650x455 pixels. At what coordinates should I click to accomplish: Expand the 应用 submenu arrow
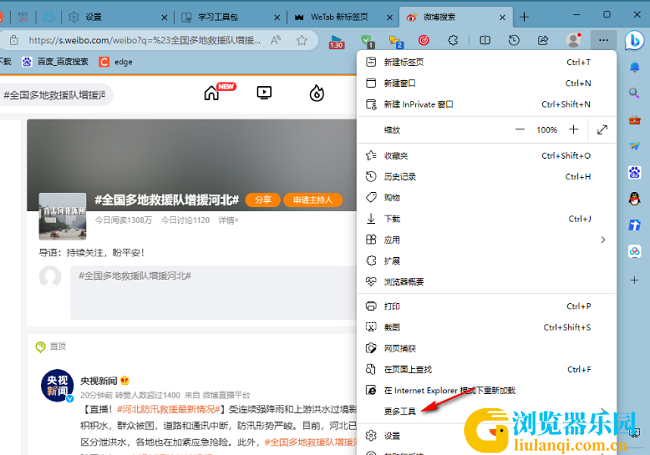point(603,240)
